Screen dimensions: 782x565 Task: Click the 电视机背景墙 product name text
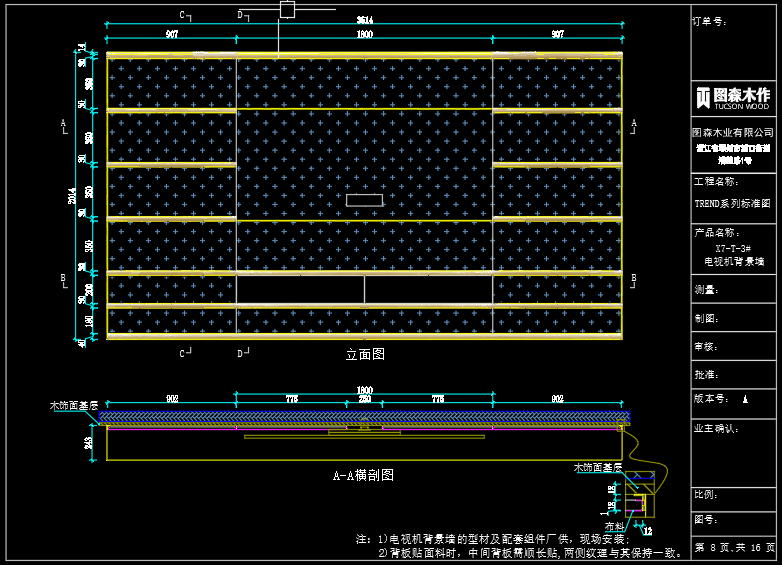click(733, 261)
